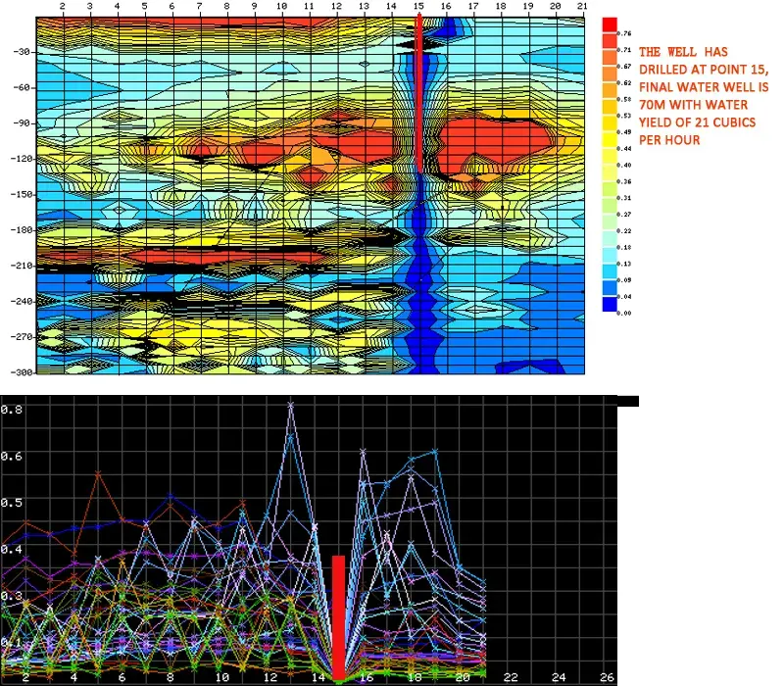Click the 0.5 value label on line chart
This screenshot has height=686, width=784.
[11, 503]
